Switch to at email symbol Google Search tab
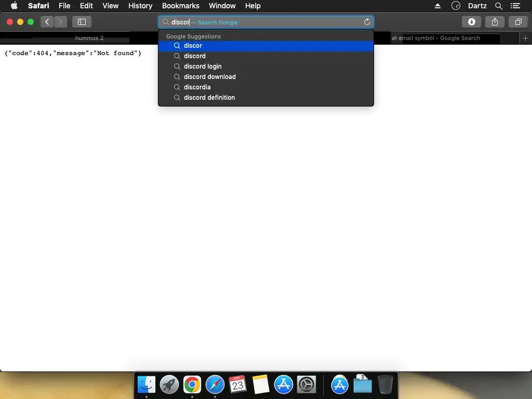The height and width of the screenshot is (399, 532). pyautogui.click(x=436, y=38)
